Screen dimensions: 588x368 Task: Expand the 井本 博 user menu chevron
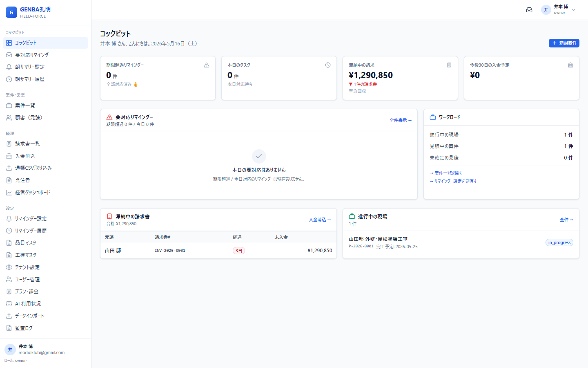[574, 10]
